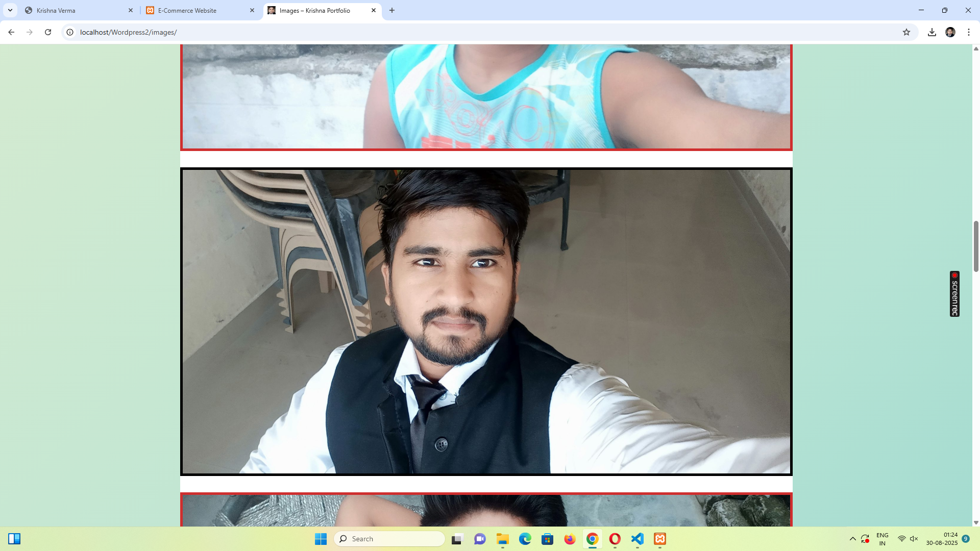Screen dimensions: 980x551
Task: Open the Teams chat taskbar icon
Action: tap(480, 539)
